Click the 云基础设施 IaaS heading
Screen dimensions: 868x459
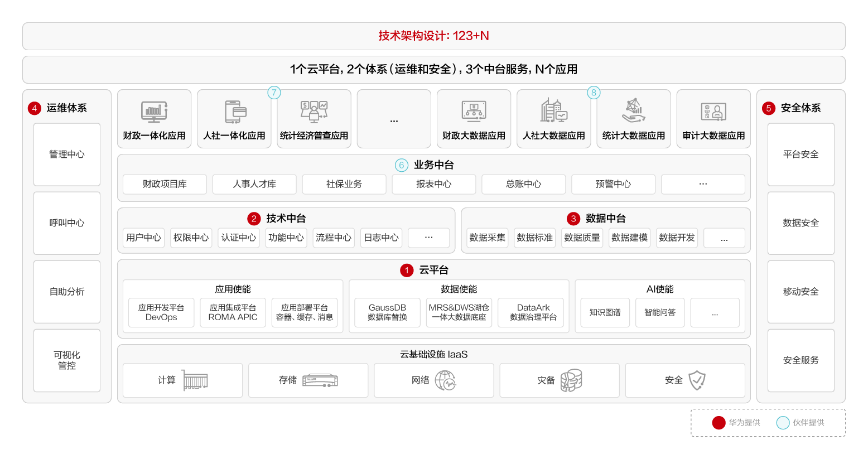[x=434, y=355]
